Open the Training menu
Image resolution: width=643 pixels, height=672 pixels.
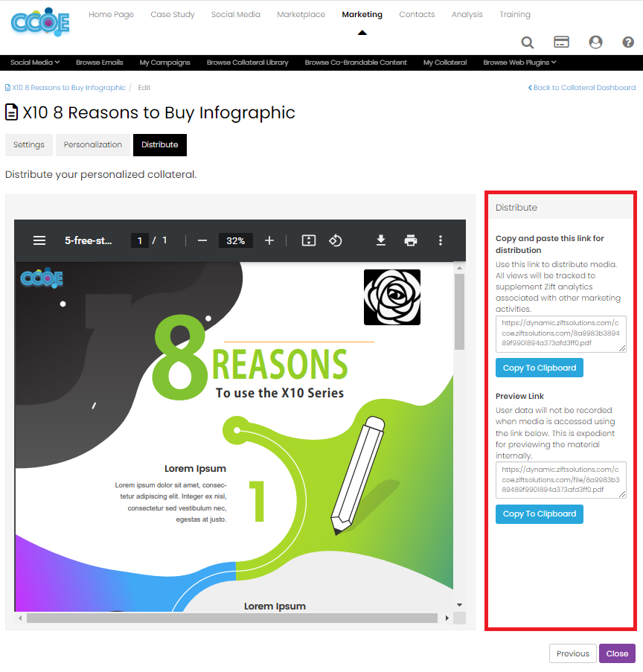(x=514, y=15)
